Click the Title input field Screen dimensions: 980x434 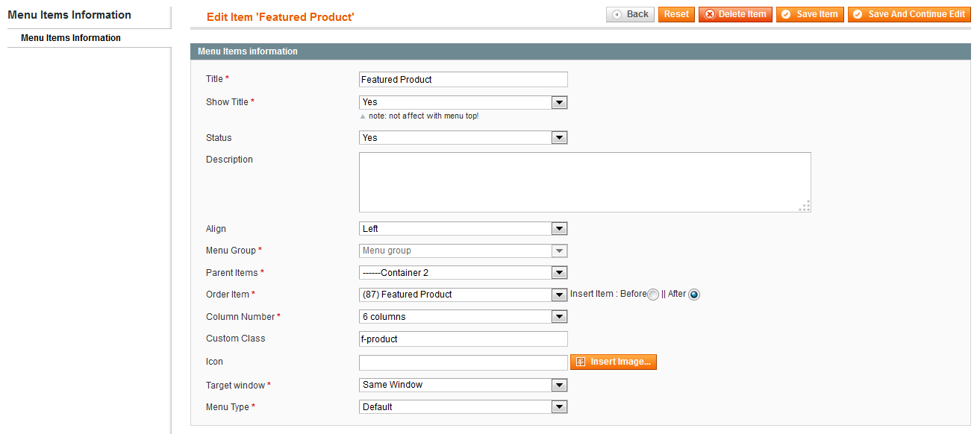[464, 79]
